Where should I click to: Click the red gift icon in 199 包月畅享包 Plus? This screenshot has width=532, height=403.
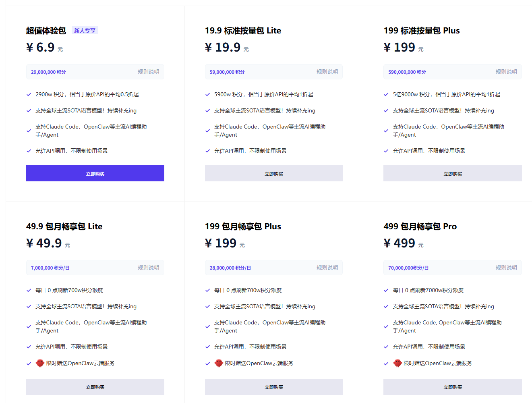[218, 363]
